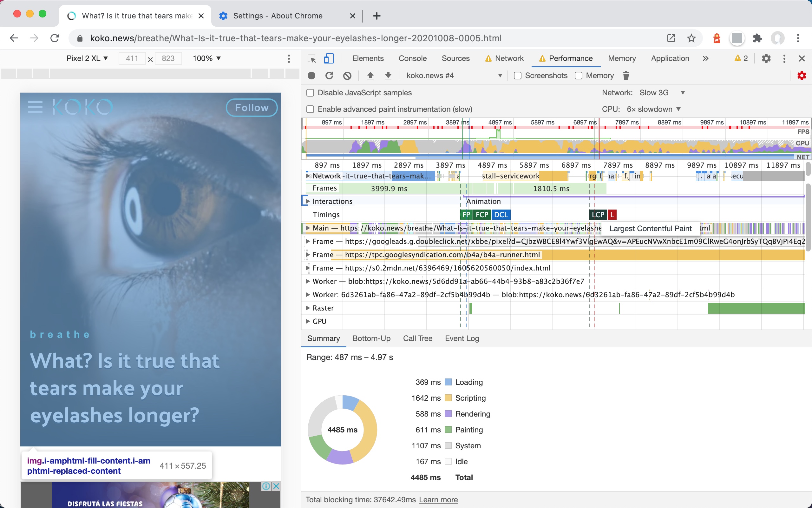Click the LCP timing marker
The width and height of the screenshot is (812, 508).
click(x=598, y=215)
